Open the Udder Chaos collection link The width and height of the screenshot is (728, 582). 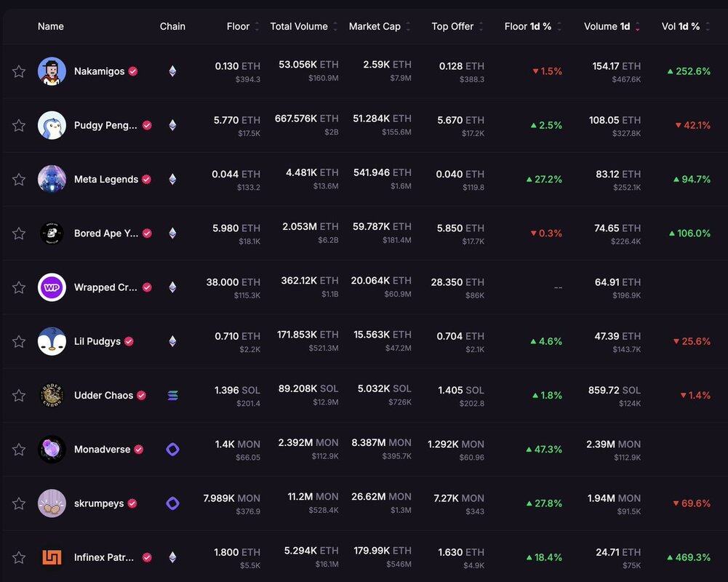point(103,396)
